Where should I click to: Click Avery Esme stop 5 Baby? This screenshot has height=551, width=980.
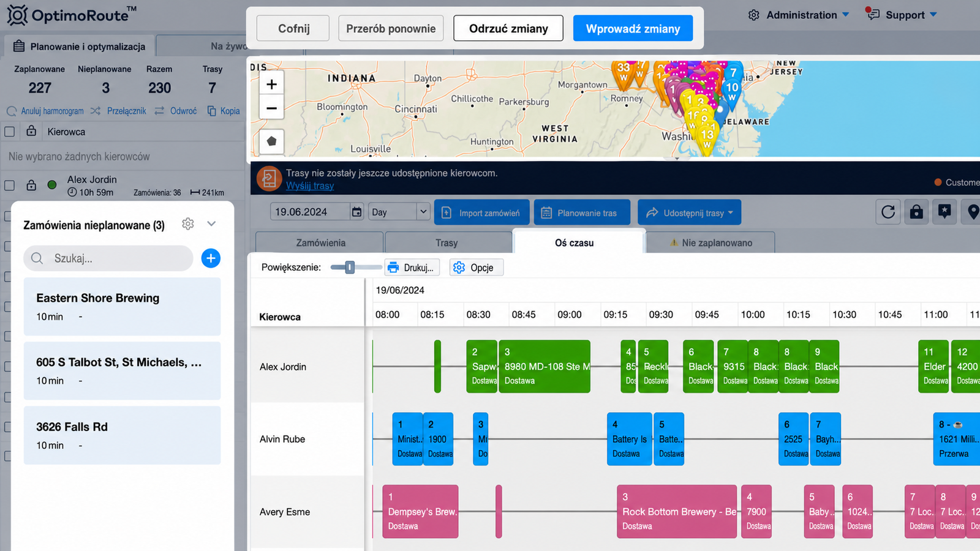coord(820,512)
